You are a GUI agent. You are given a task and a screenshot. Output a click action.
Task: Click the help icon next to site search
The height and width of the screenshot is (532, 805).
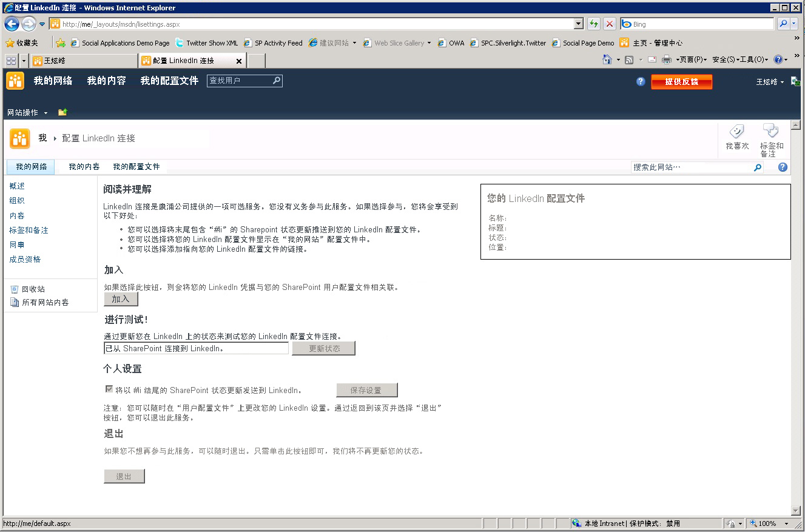783,167
